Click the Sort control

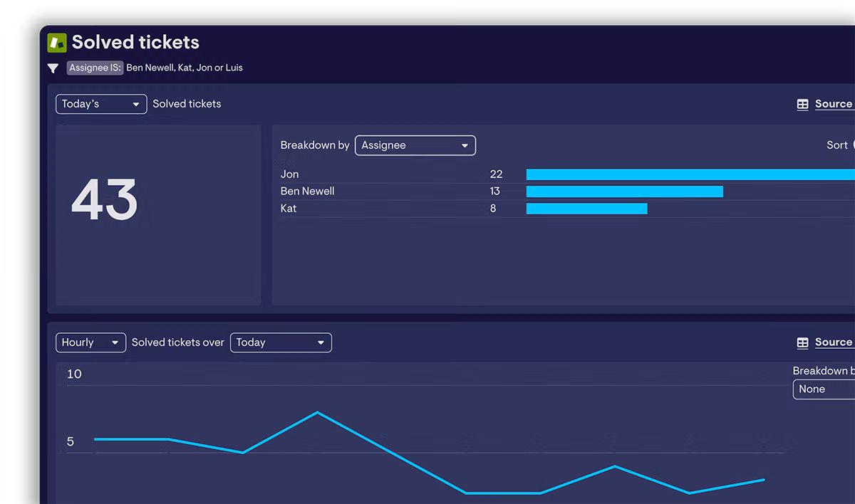838,145
